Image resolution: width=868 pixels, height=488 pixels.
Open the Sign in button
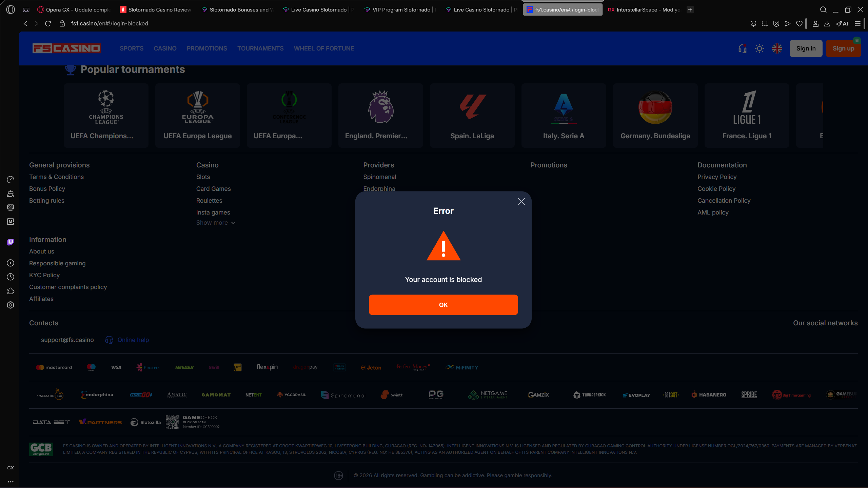click(x=806, y=48)
